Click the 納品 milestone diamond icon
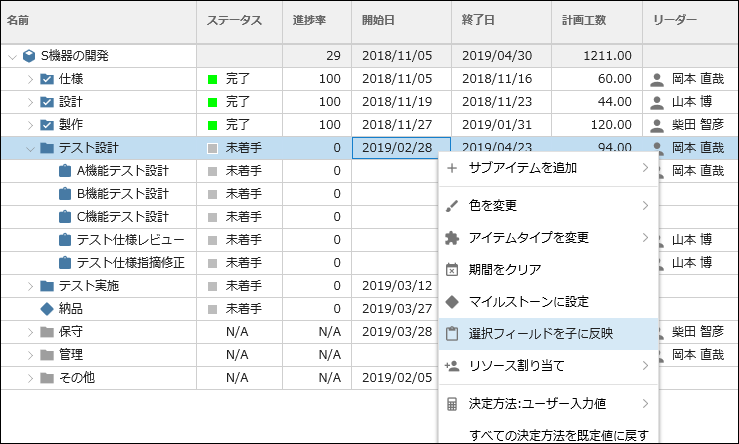739x444 pixels. (x=47, y=309)
